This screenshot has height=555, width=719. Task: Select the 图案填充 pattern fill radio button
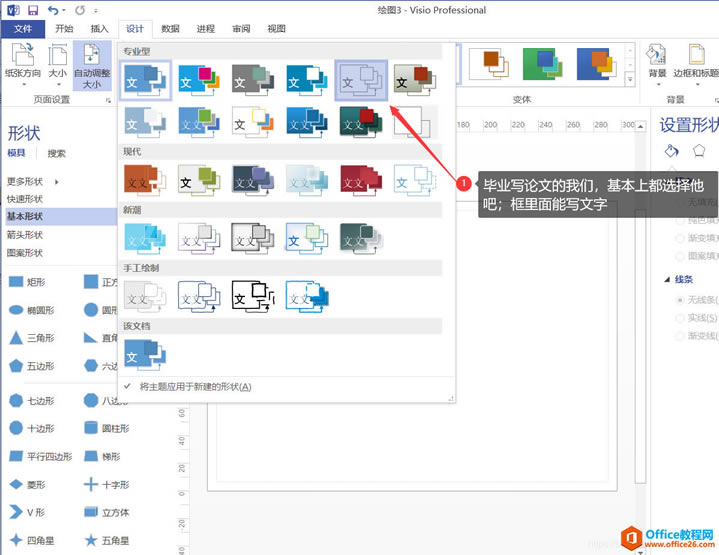(x=680, y=256)
